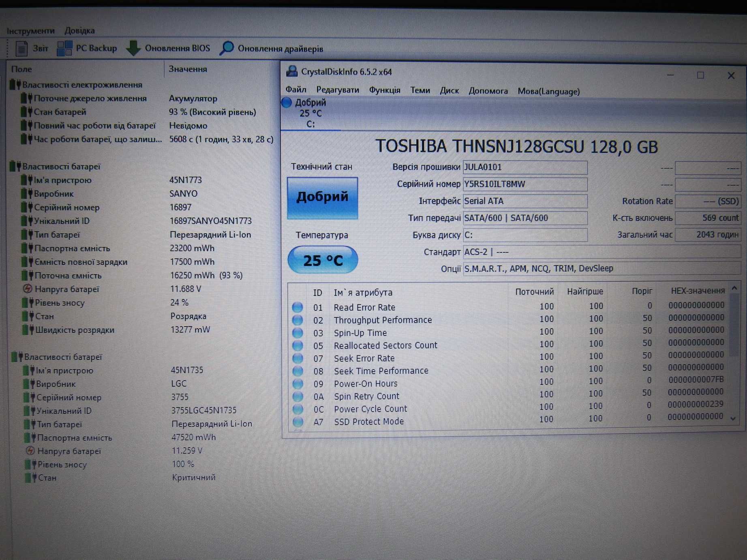Click the Опції field S.M.A.R.T., APM, NCQ, TRIM
This screenshot has width=747, height=560.
tap(601, 268)
